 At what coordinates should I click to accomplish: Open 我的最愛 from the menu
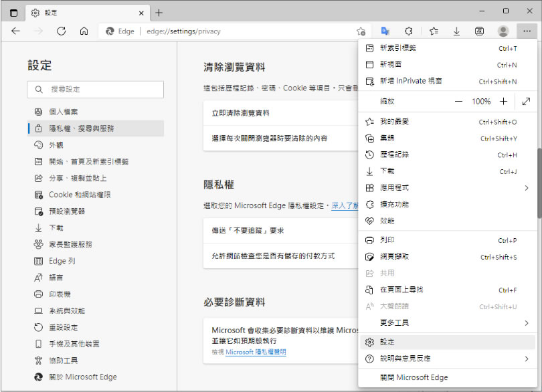pos(447,122)
